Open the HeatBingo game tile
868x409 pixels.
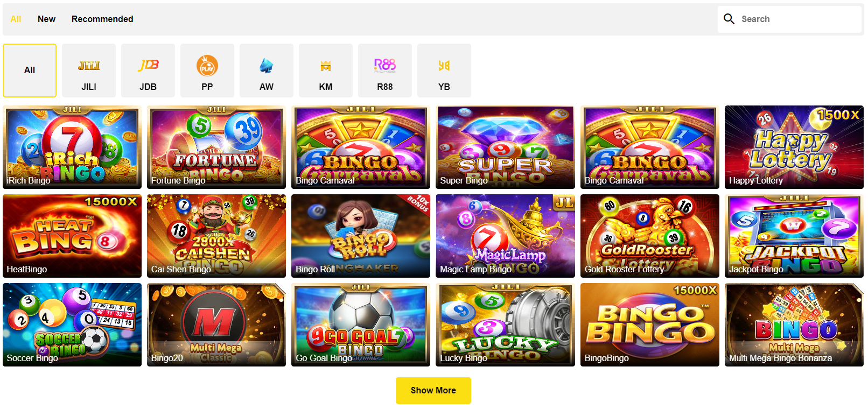tap(72, 236)
